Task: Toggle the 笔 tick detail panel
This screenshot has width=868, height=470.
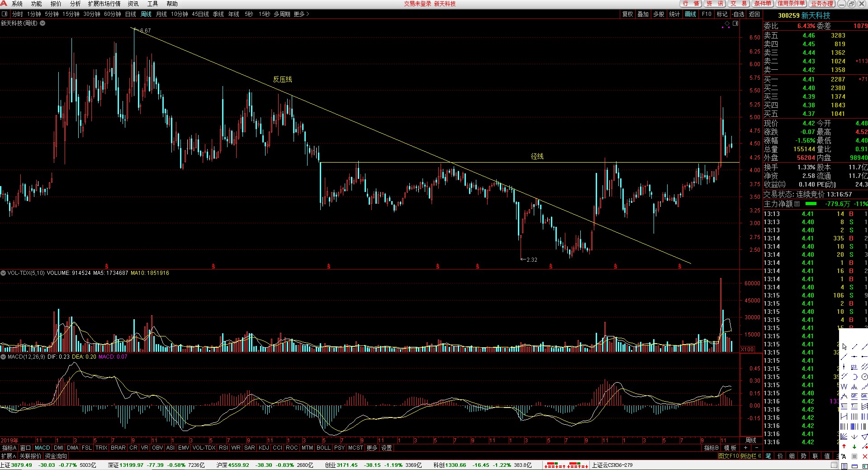Action: 768,456
